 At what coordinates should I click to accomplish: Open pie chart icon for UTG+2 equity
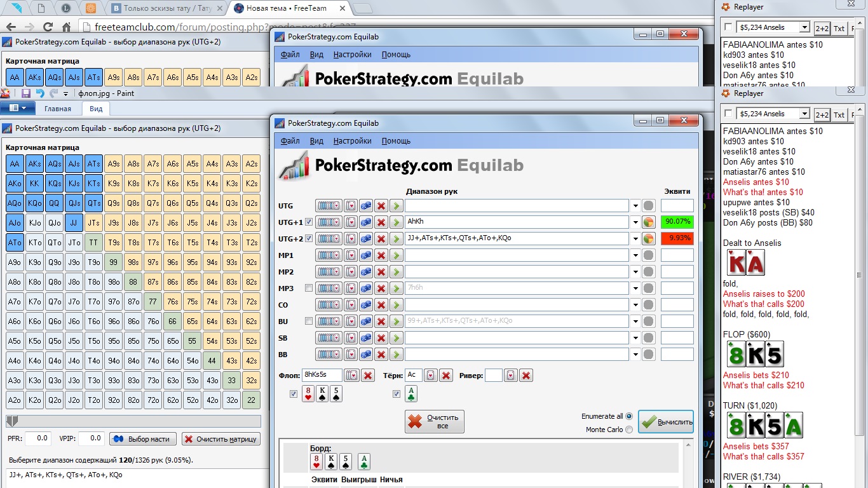click(649, 239)
